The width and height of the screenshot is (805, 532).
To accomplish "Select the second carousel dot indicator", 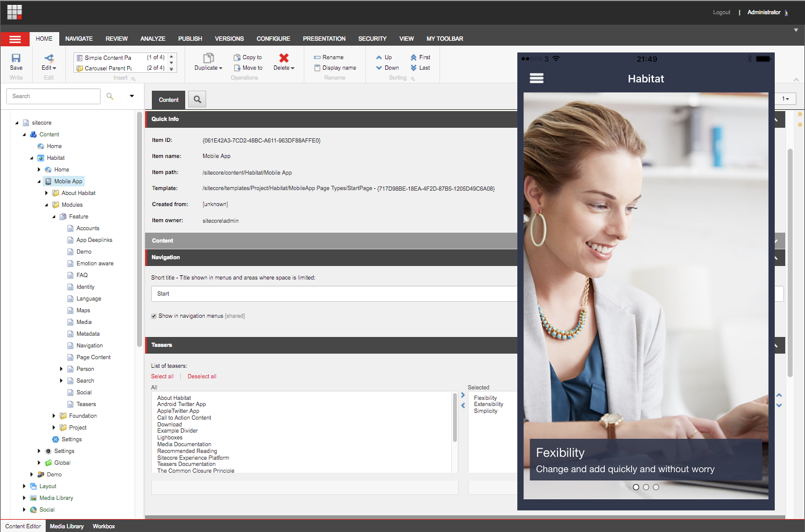I will (x=646, y=487).
